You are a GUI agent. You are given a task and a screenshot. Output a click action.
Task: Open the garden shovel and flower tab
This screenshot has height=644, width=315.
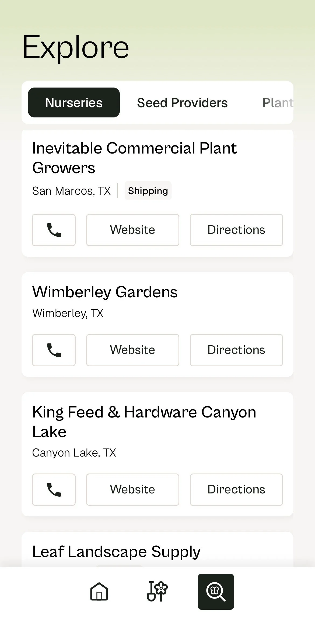(x=157, y=592)
